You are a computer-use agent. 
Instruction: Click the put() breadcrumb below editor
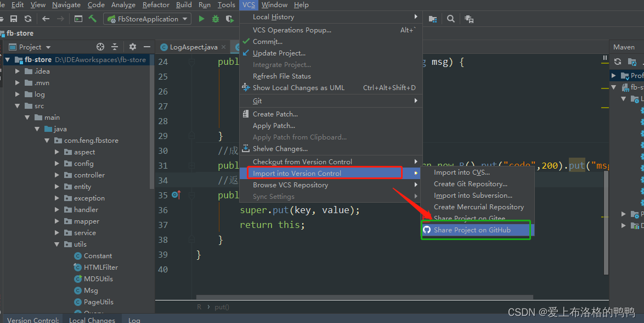222,307
